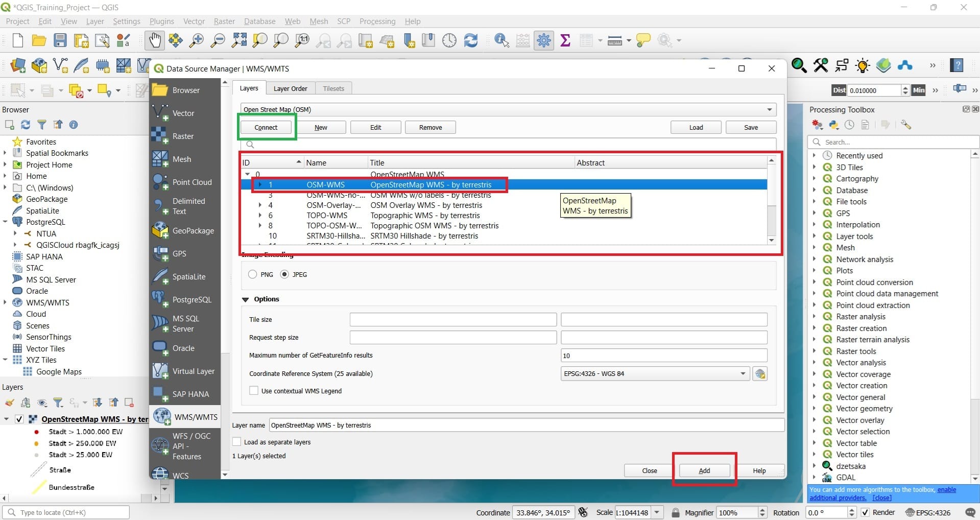Open the Plugins menu
Screen dimensions: 980x520
pos(161,21)
